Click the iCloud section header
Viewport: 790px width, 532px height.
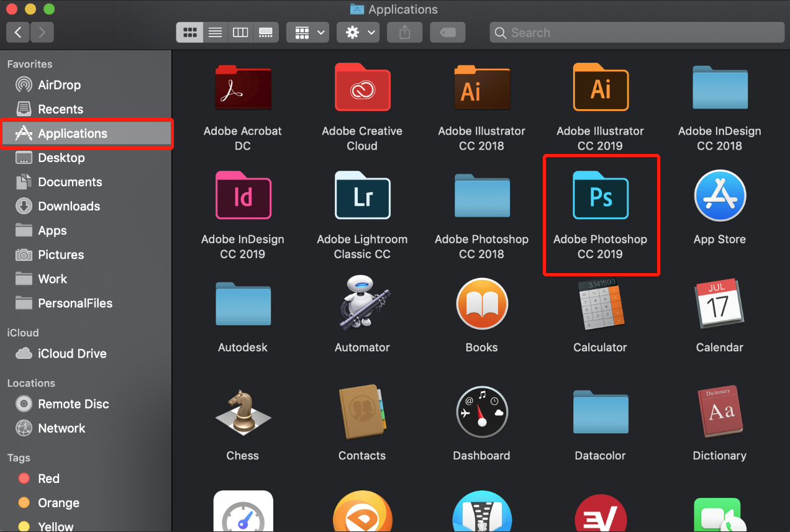(23, 332)
